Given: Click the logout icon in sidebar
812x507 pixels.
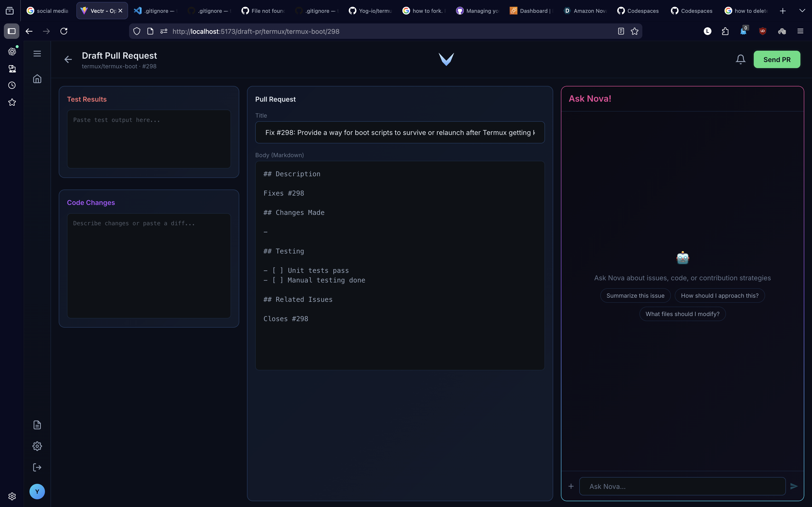Looking at the screenshot, I should click(37, 467).
